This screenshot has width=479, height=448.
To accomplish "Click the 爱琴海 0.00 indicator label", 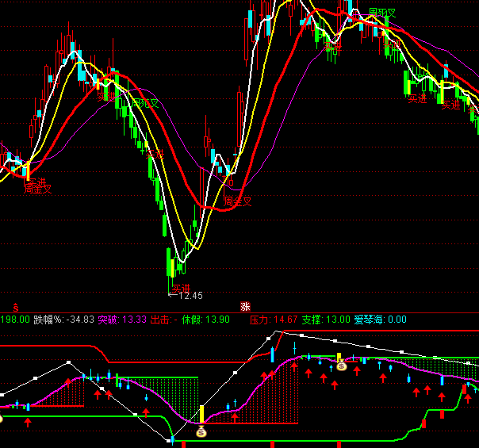I will 380,320.
